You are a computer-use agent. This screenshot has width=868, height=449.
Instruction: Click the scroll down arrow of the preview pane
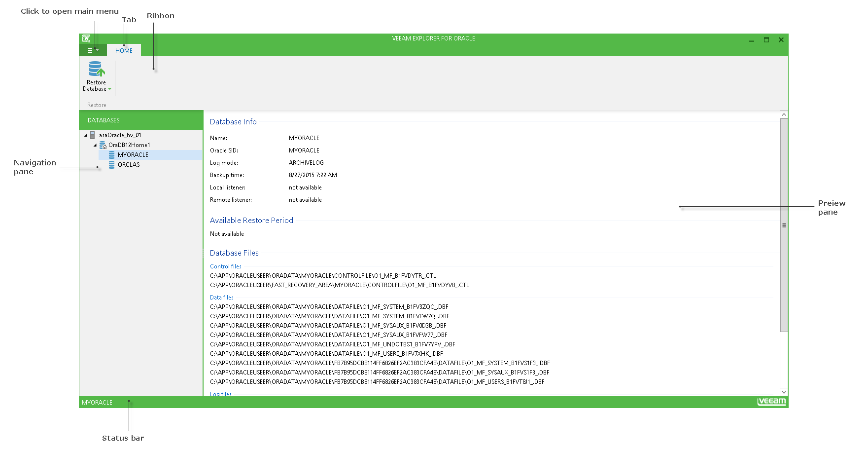click(784, 392)
